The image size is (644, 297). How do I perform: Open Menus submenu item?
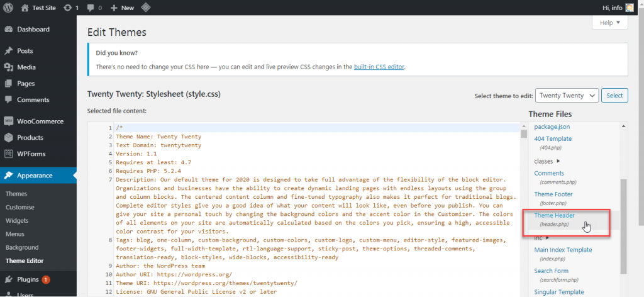pos(15,233)
